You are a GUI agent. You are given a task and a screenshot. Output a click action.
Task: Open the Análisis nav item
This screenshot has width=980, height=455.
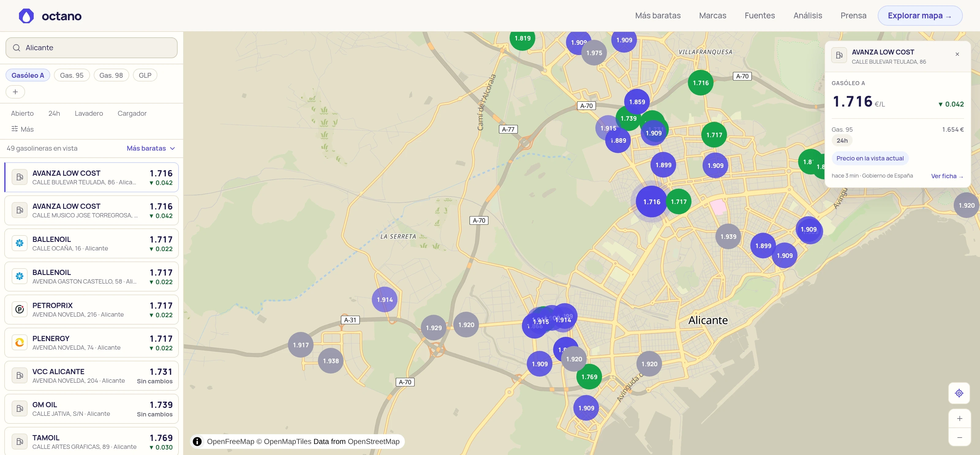808,16
